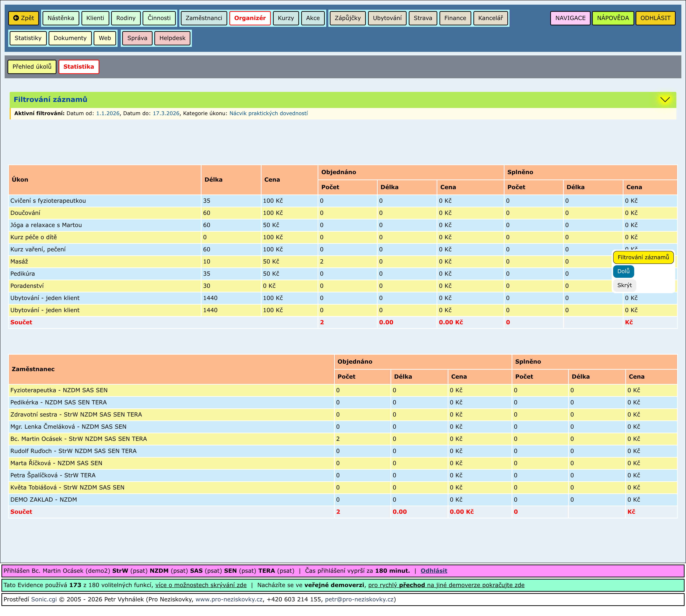This screenshot has height=616, width=686.
Task: Open the www.pro-neziskovky.cz website link
Action: pos(229,599)
